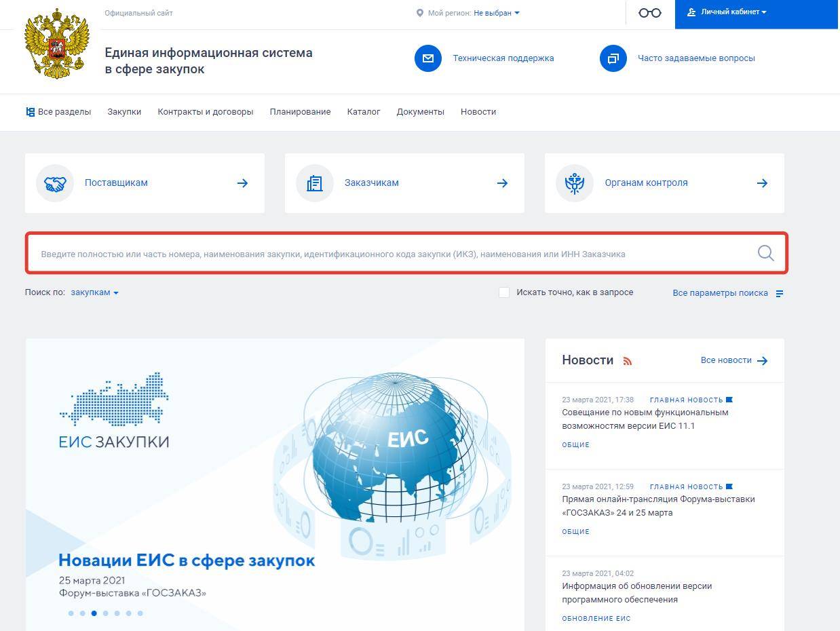Viewport: 840px width, 631px height.
Task: Click the magnifying glass search icon
Action: click(x=765, y=253)
